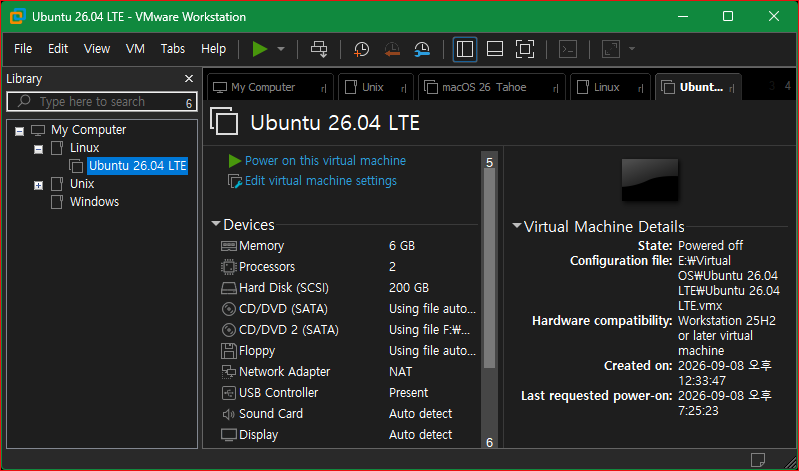Click the stretch guest display icon
The height and width of the screenshot is (471, 799).
coord(610,49)
